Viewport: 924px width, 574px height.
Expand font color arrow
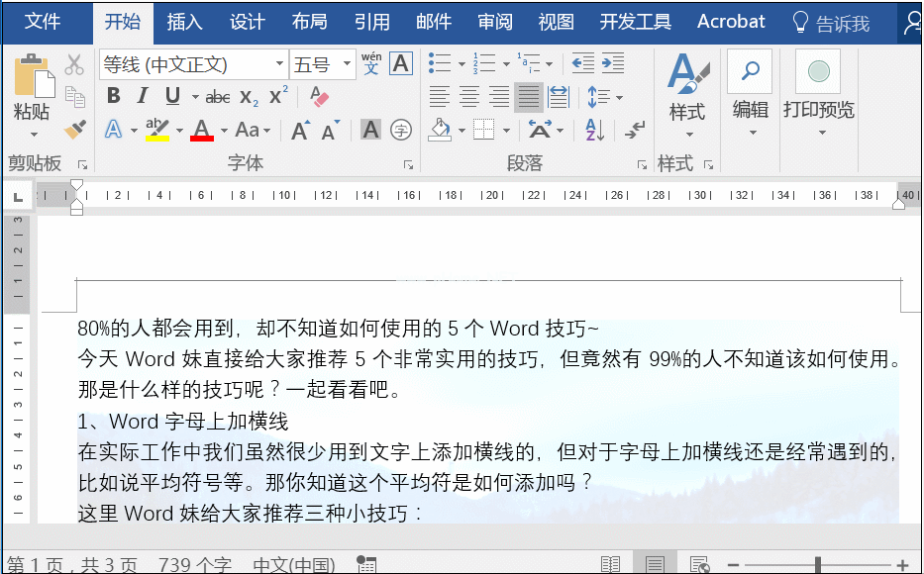[224, 131]
